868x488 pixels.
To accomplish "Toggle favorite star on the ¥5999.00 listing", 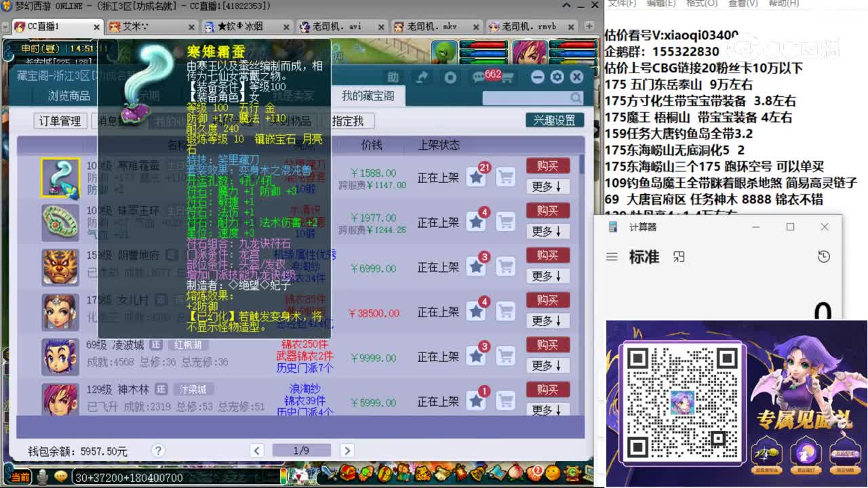I will (x=477, y=401).
